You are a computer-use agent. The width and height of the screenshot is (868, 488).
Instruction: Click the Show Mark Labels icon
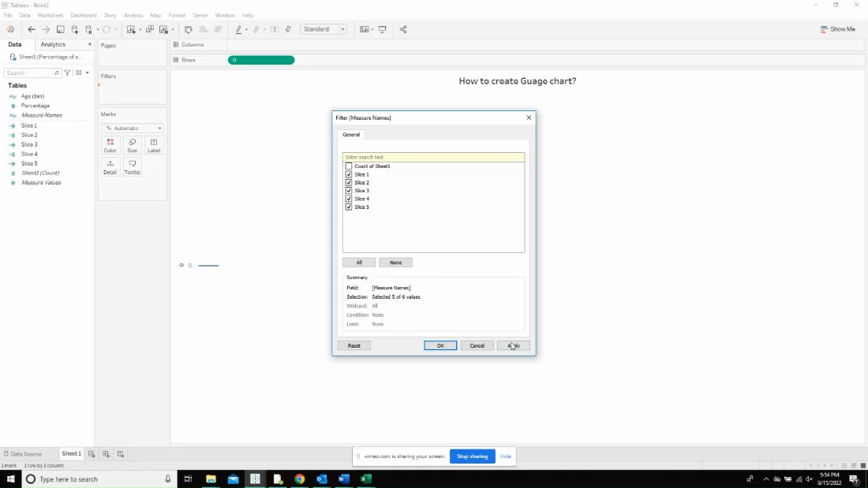pos(275,29)
